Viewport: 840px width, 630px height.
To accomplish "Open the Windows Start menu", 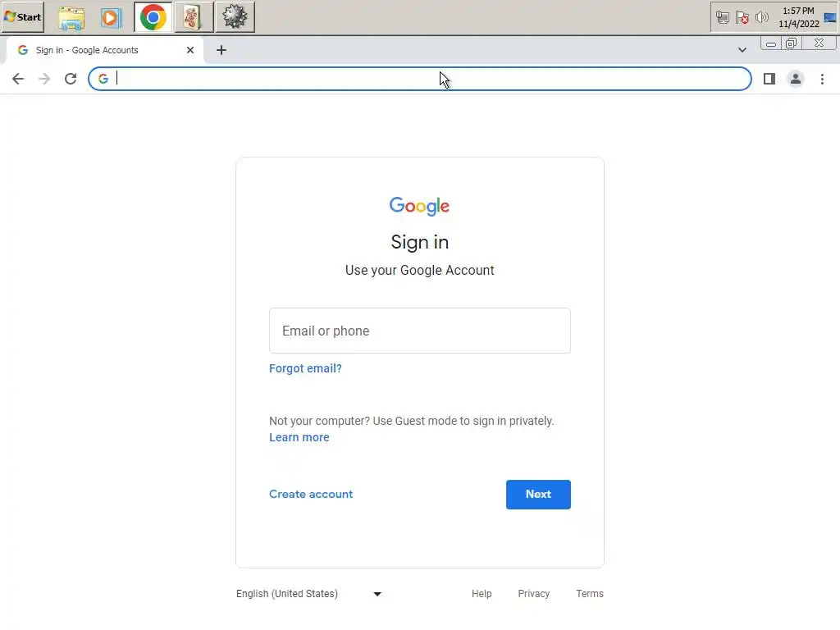I will pyautogui.click(x=22, y=17).
